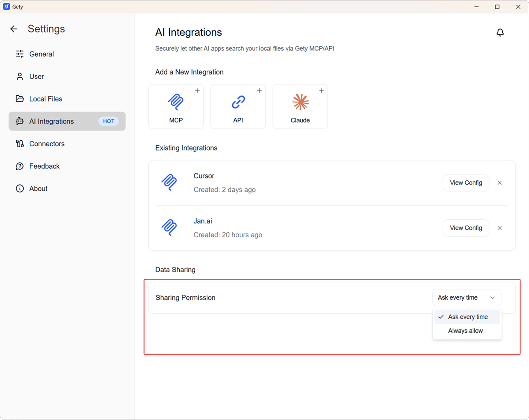Open the Feedback page
529x420 pixels.
[44, 166]
